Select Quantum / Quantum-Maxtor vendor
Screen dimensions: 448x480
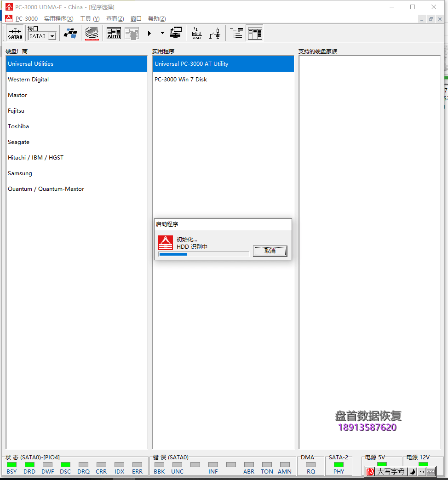76,189
